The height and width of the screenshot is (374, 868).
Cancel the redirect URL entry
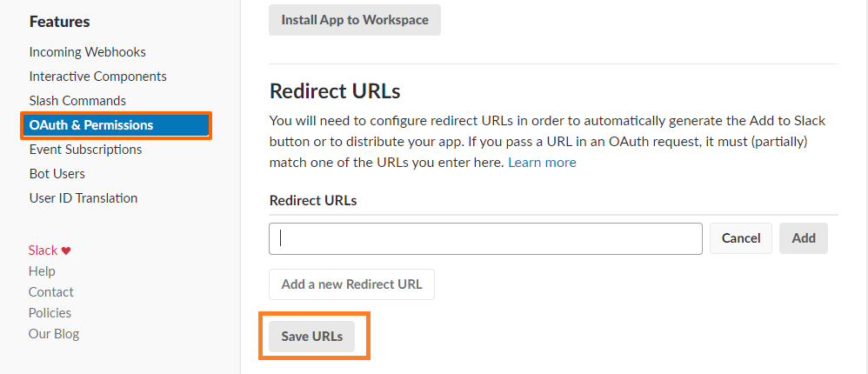pyautogui.click(x=741, y=238)
